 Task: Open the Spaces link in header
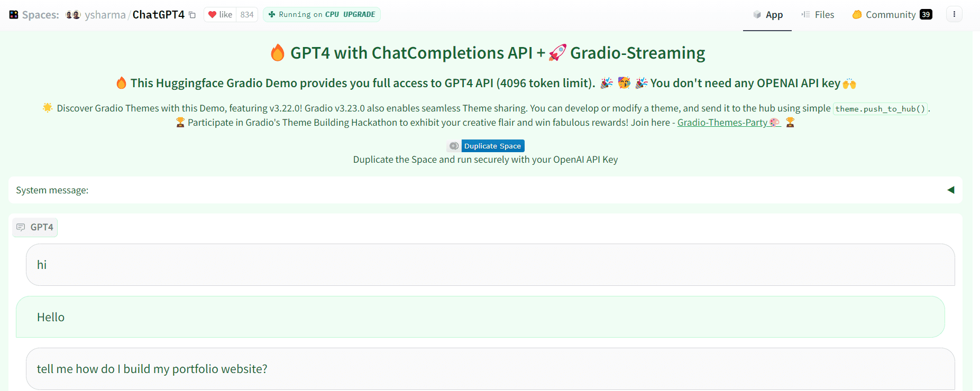pos(40,15)
